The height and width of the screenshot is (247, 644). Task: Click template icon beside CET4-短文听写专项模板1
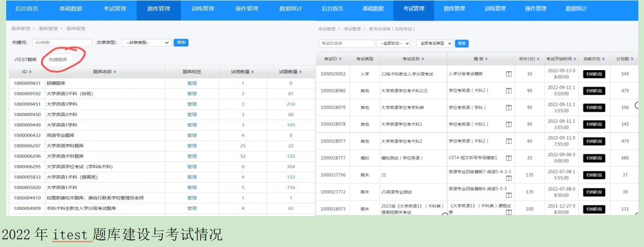point(509,158)
